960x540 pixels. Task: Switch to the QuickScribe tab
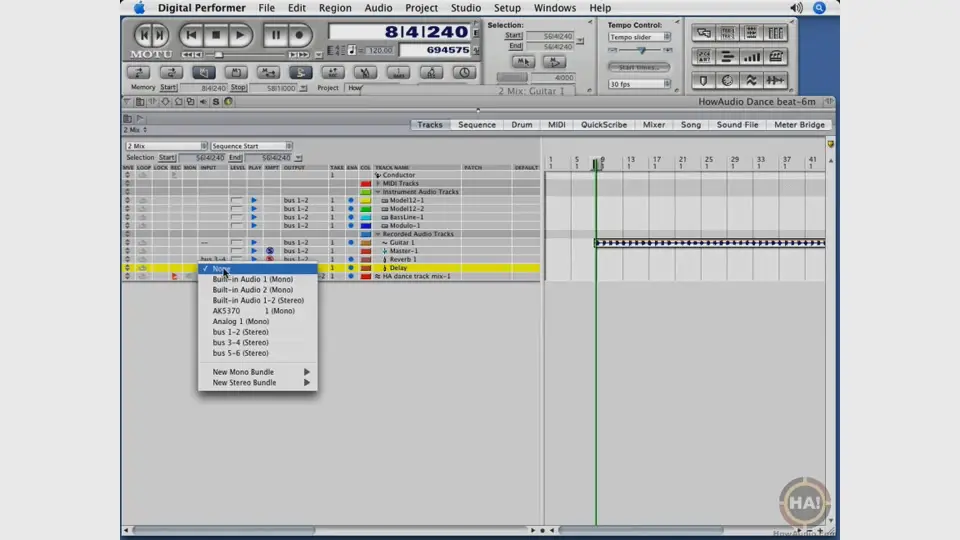(604, 124)
